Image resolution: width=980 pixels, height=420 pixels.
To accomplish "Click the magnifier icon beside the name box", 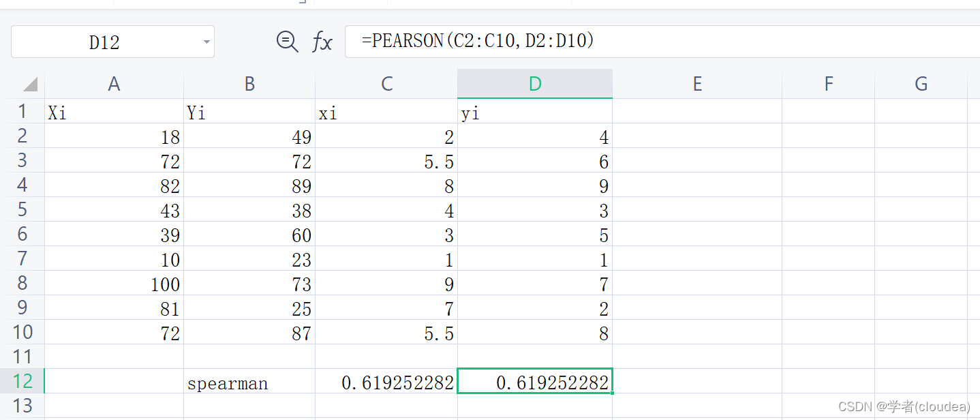I will pos(287,42).
